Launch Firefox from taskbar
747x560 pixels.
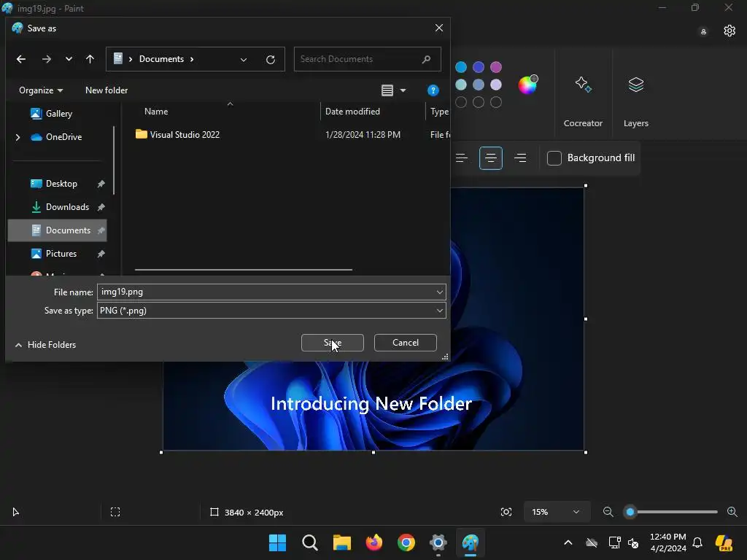coord(374,542)
